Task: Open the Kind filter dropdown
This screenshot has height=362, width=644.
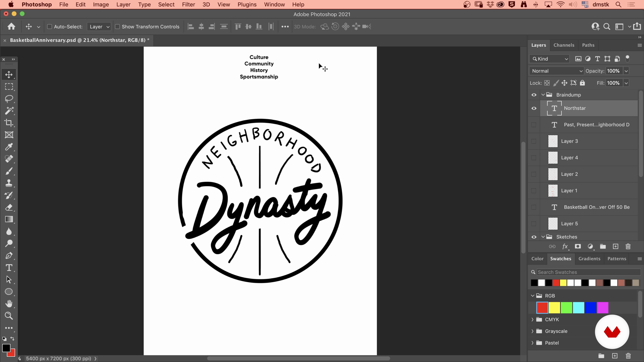Action: tap(550, 59)
